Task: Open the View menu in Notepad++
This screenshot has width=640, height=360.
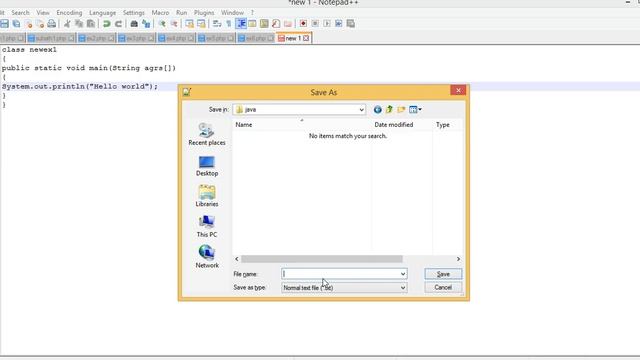Action: click(43, 13)
